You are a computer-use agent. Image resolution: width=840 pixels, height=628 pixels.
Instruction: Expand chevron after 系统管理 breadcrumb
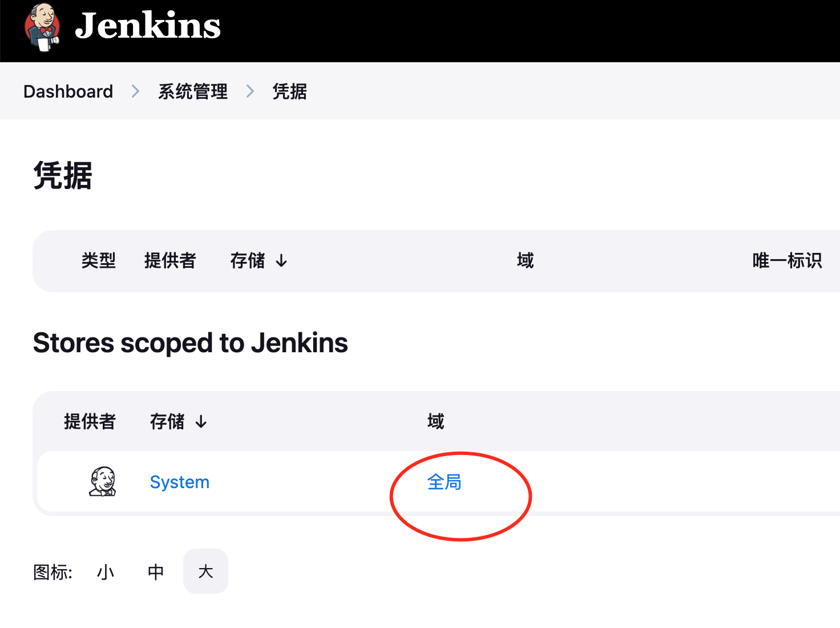[x=250, y=91]
